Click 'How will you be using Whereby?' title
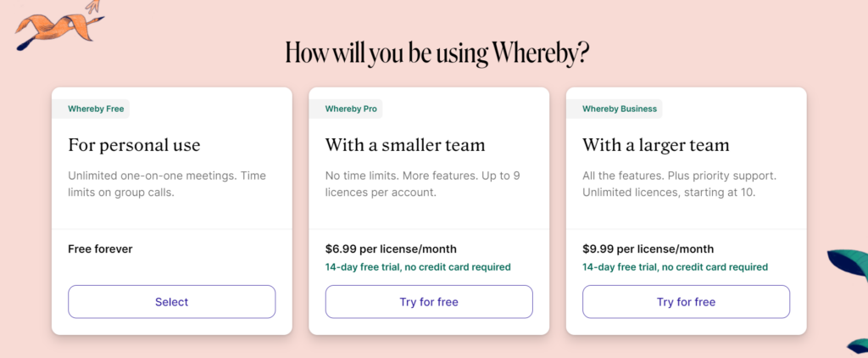Viewport: 868px width, 358px height. click(x=437, y=53)
